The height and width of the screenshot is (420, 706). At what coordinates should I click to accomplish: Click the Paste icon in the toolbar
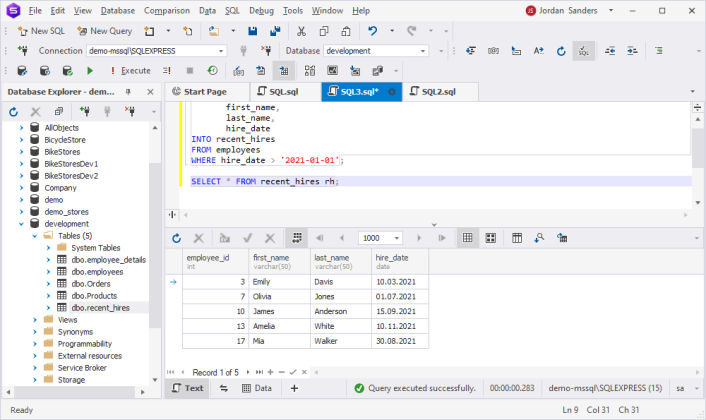click(x=346, y=31)
